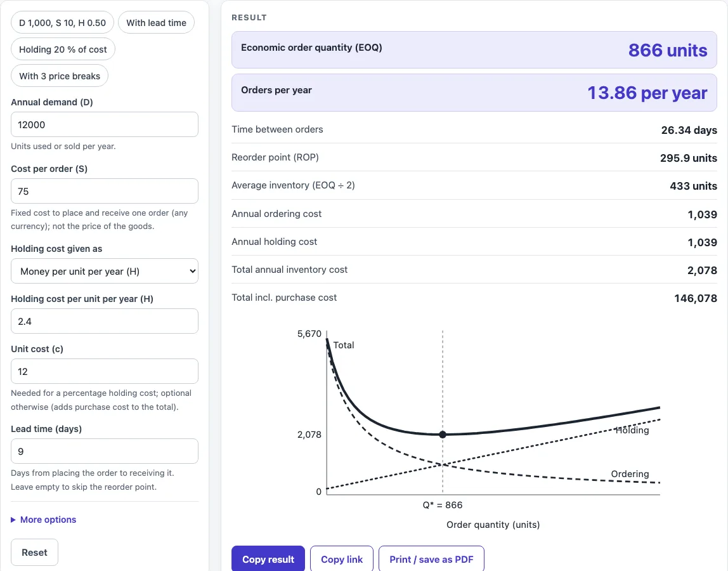Click the '146,078' total incl. purchase cost

tap(696, 298)
